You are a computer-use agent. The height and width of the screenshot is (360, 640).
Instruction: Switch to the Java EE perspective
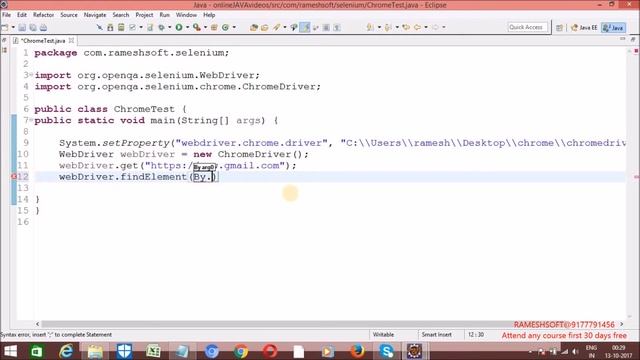pyautogui.click(x=584, y=27)
